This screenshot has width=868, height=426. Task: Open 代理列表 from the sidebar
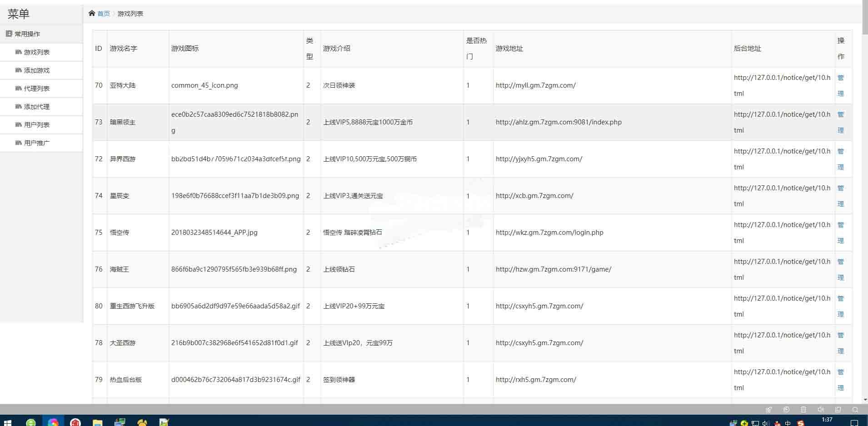tap(36, 89)
